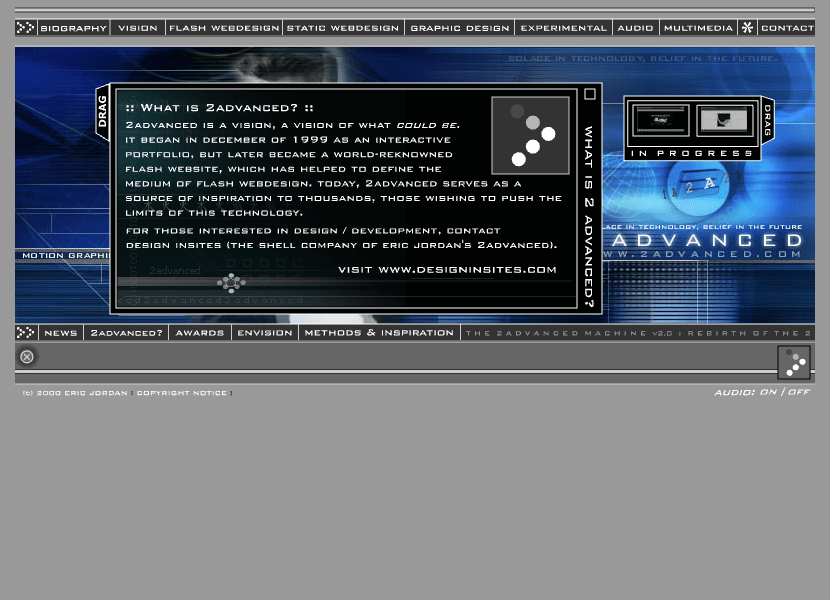
Task: Click the circled X icon in lower bar
Action: (x=27, y=357)
